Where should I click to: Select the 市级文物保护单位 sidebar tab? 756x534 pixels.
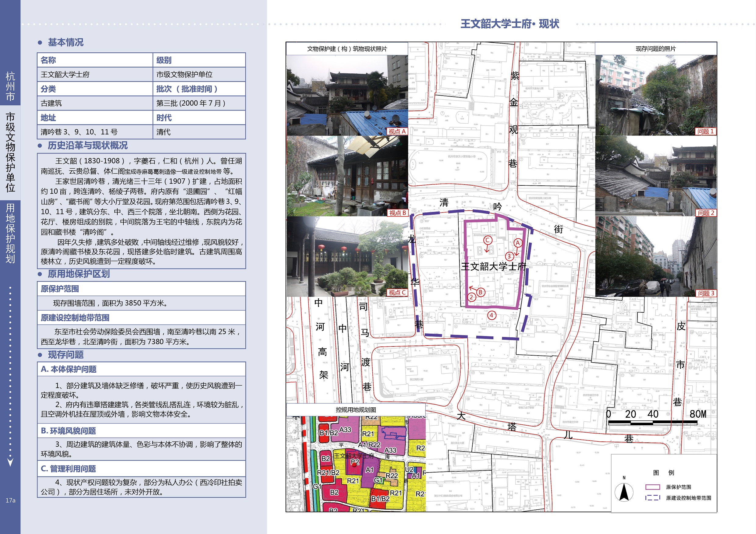point(10,152)
